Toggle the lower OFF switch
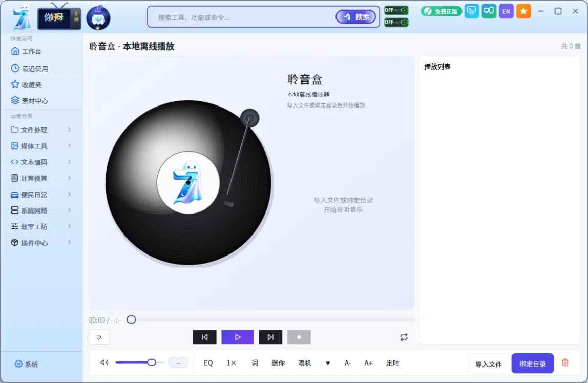The width and height of the screenshot is (588, 383). click(x=396, y=23)
